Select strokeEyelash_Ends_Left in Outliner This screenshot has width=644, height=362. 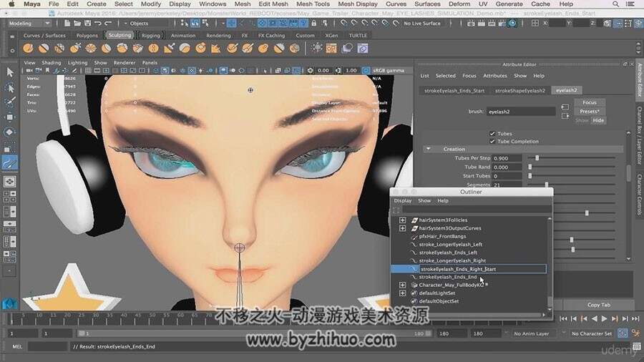(448, 253)
